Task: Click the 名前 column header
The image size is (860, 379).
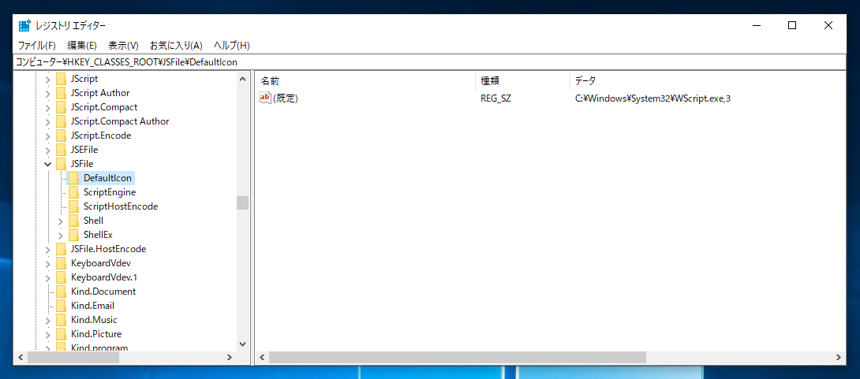Action: click(365, 81)
